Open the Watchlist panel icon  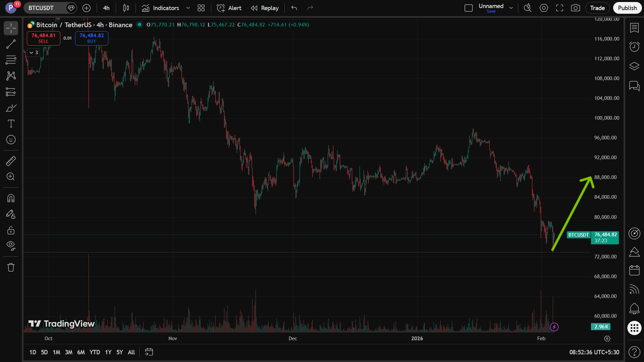pos(634,28)
